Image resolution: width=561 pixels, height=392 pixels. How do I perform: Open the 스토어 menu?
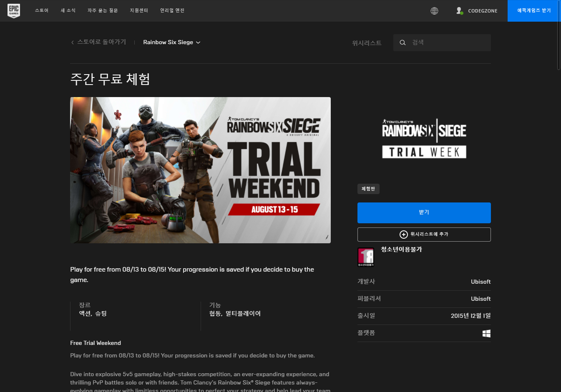(42, 11)
